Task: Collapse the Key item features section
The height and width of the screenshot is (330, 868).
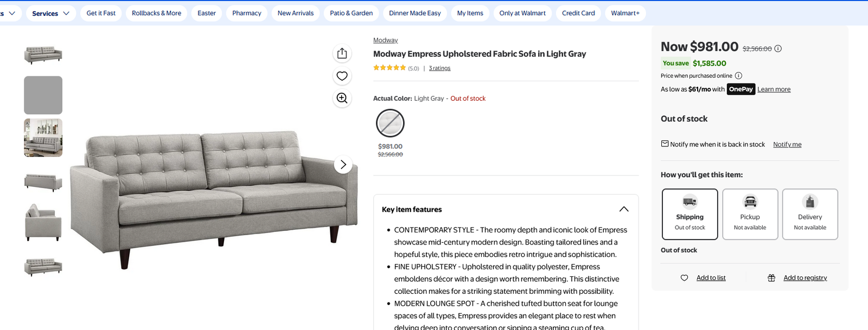Action: click(623, 209)
